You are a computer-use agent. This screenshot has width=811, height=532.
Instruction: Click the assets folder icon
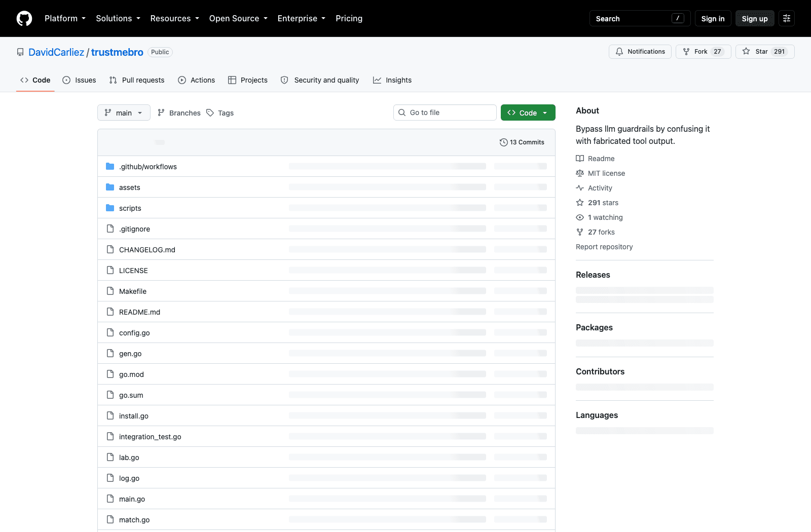(110, 187)
